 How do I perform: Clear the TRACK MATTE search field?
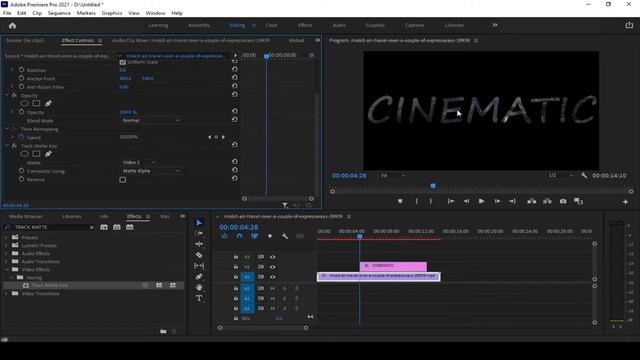(x=91, y=227)
